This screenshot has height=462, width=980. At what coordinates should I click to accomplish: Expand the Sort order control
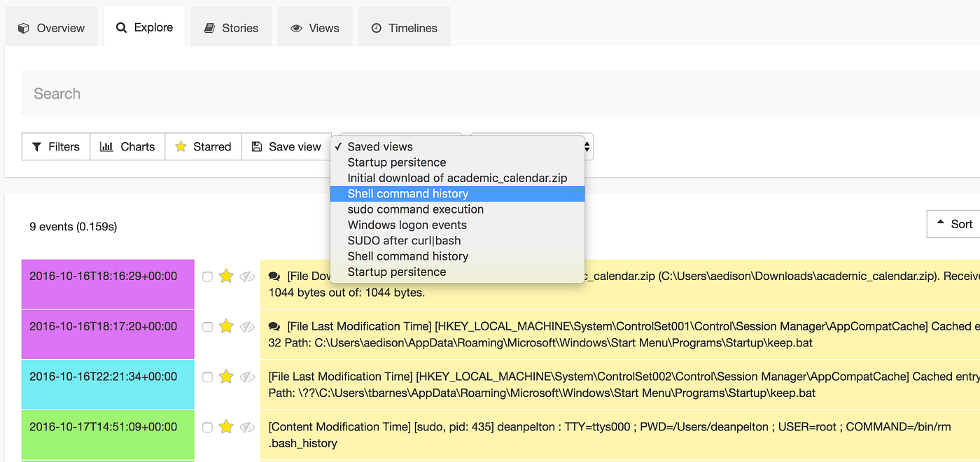pos(953,224)
